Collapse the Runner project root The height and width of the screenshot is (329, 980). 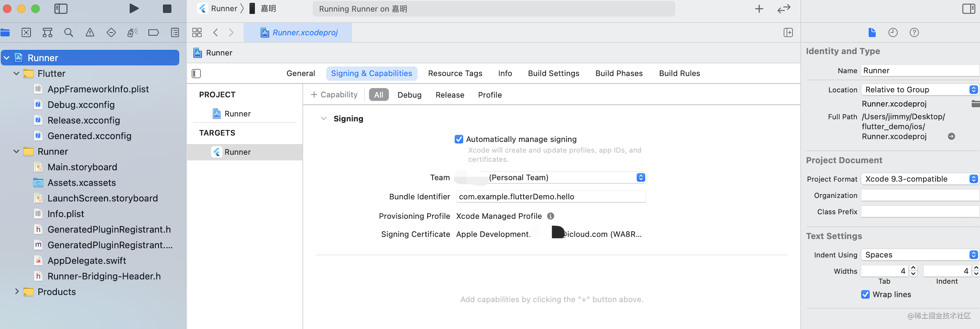7,58
